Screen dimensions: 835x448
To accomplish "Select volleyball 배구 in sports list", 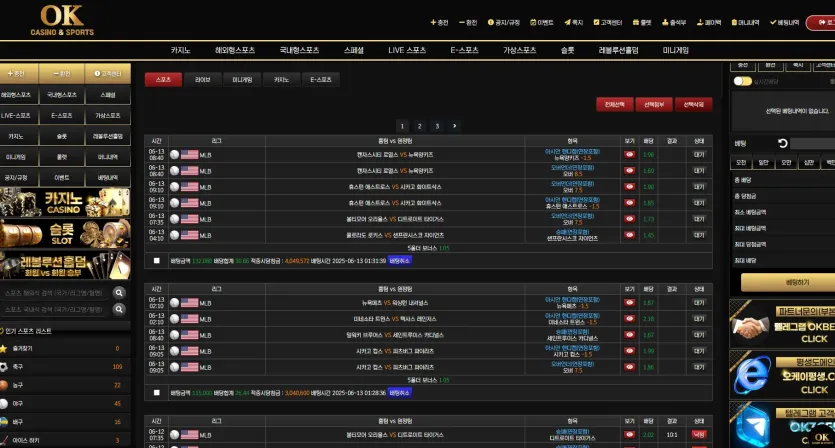I will point(65,422).
